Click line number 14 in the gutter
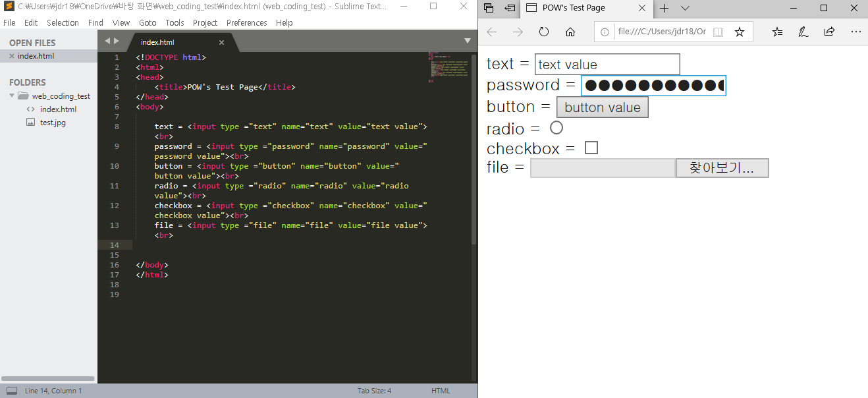868x398 pixels. tap(115, 245)
